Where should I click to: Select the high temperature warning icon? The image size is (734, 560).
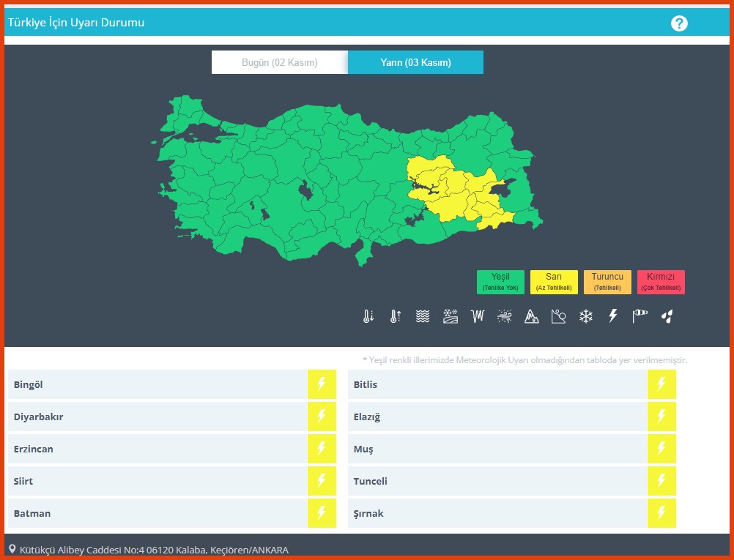[x=396, y=316]
